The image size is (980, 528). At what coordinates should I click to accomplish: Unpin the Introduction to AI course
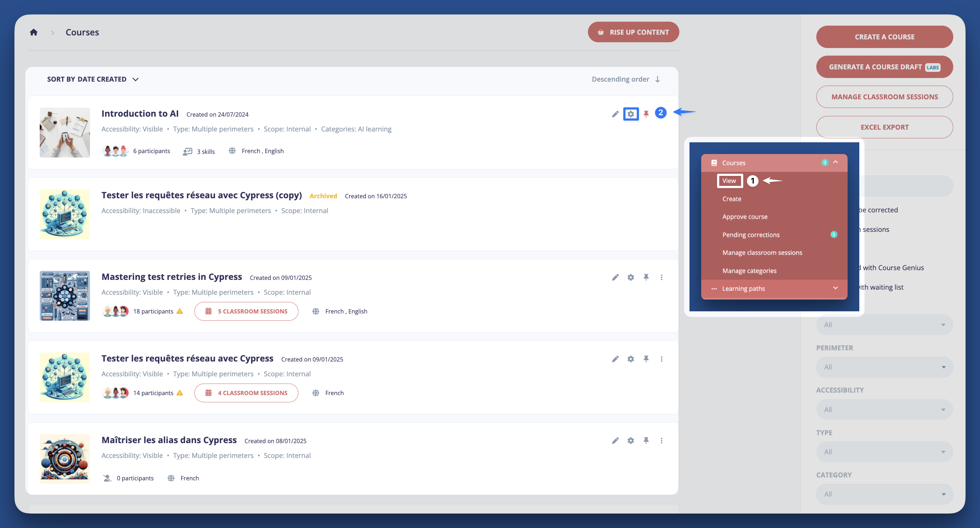click(646, 114)
